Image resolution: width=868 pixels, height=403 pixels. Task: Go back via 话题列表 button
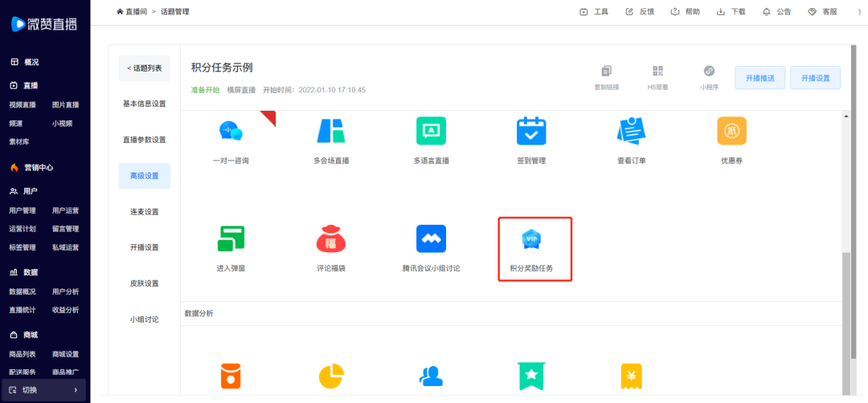click(x=145, y=68)
